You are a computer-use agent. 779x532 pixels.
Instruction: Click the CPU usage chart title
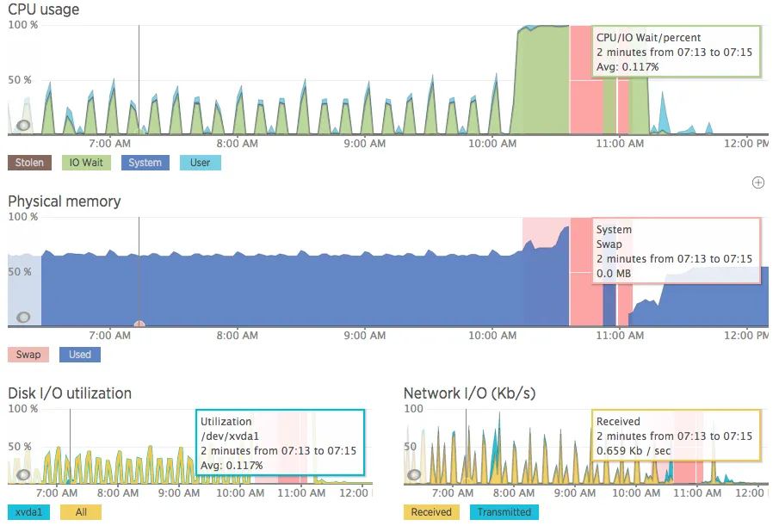coord(44,9)
